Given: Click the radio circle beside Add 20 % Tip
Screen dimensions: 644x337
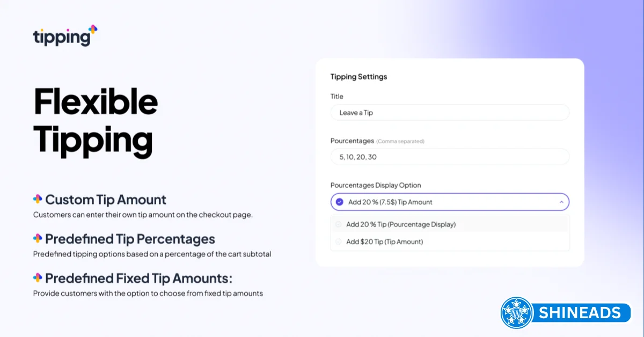Looking at the screenshot, I should [338, 224].
